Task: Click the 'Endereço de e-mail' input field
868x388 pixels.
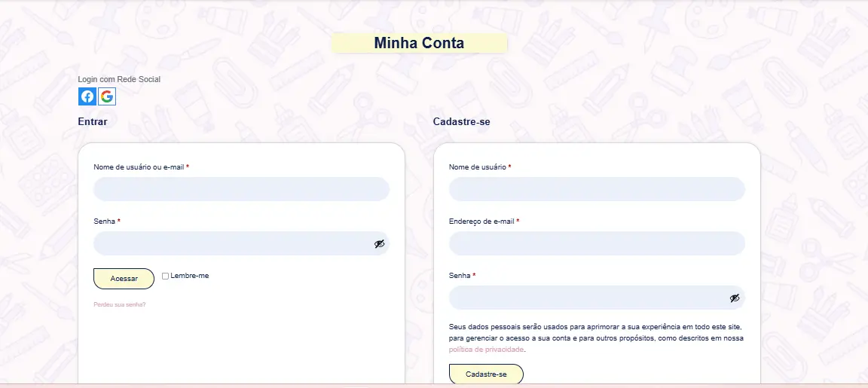Action: pos(597,243)
